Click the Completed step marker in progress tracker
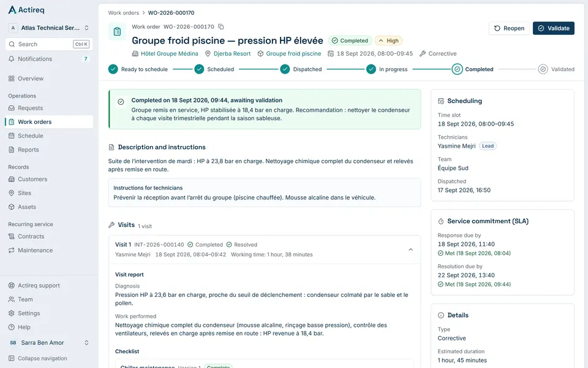This screenshot has height=368, width=588. (457, 69)
